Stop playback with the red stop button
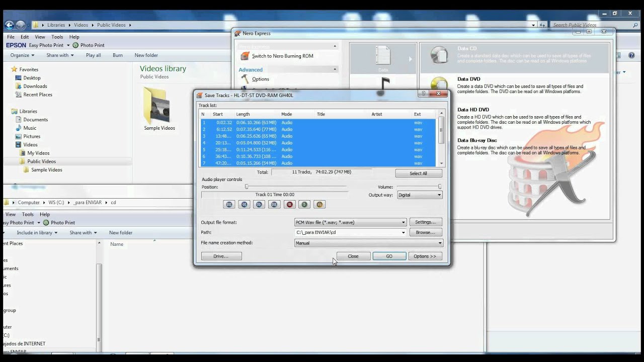This screenshot has height=362, width=644. (289, 205)
